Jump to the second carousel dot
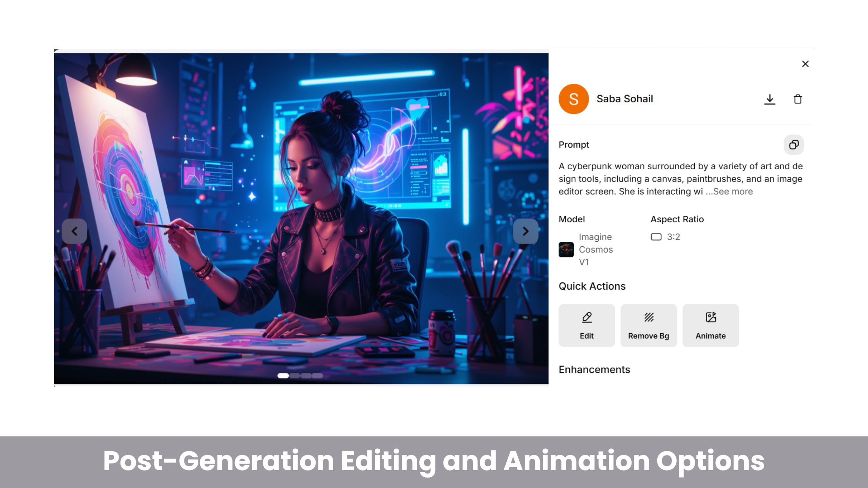Screen dimensions: 868x488 click(295, 375)
